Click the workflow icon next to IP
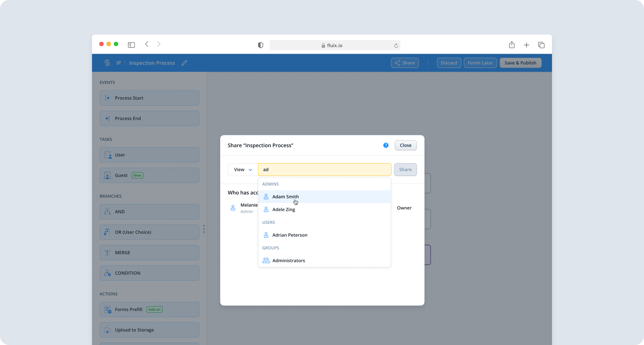 tap(107, 63)
